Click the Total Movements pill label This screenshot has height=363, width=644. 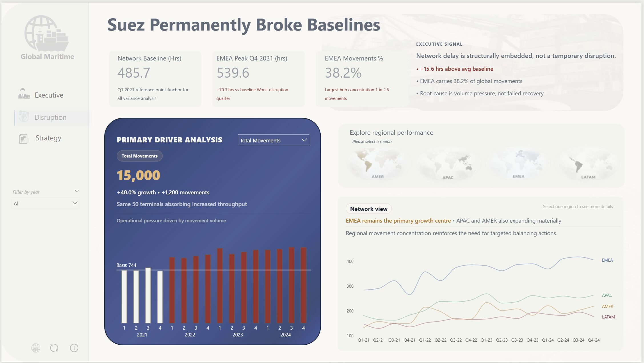tap(139, 156)
